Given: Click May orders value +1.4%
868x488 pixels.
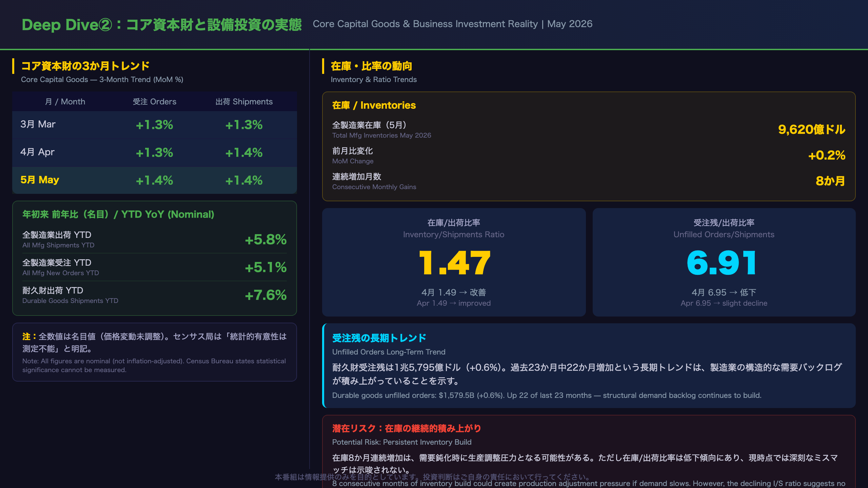Looking at the screenshot, I should point(155,180).
